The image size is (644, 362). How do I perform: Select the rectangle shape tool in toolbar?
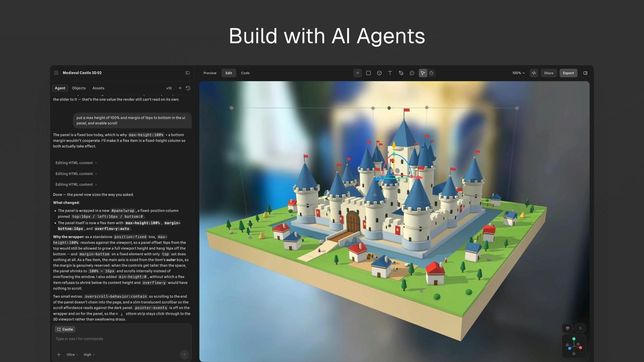[x=369, y=73]
